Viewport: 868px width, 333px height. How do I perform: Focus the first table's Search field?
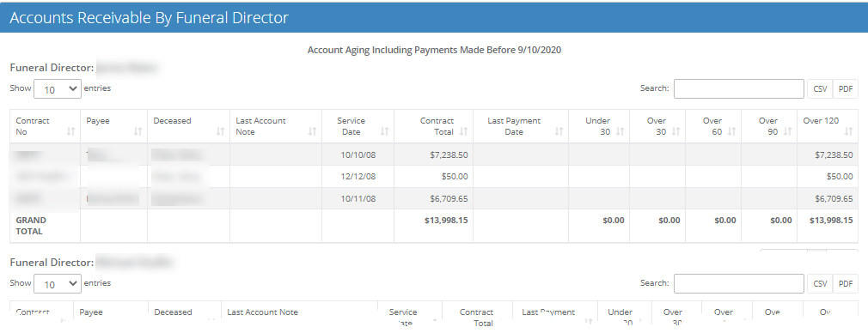738,88
